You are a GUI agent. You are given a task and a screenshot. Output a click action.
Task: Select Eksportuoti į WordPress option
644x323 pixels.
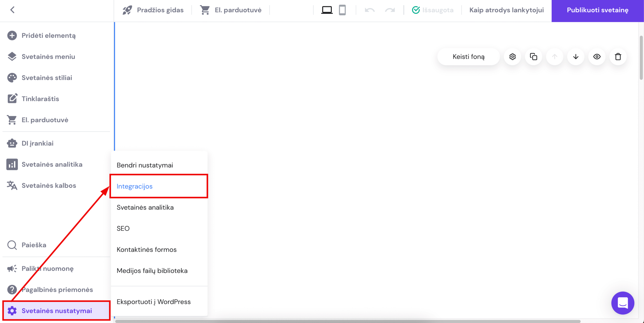[x=153, y=302]
